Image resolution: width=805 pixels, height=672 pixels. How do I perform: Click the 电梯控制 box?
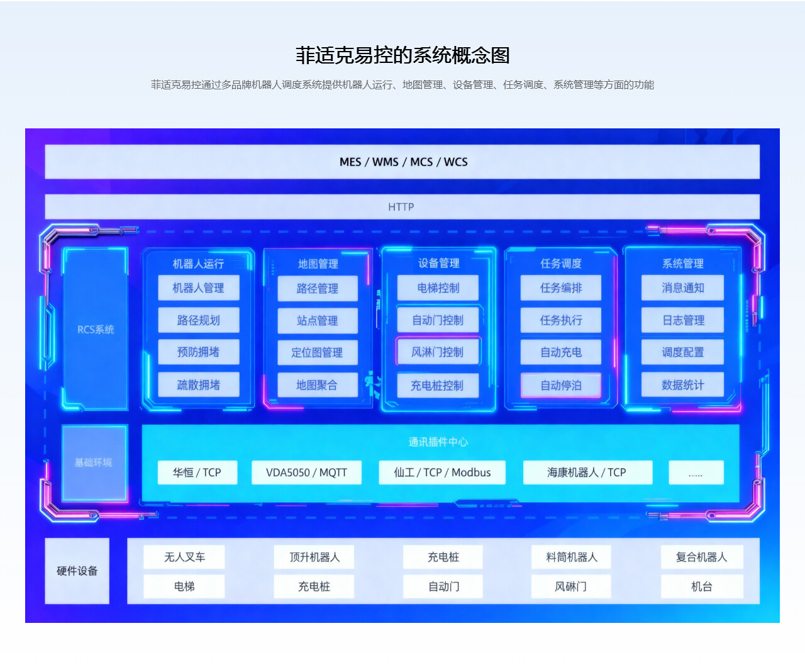(x=438, y=288)
